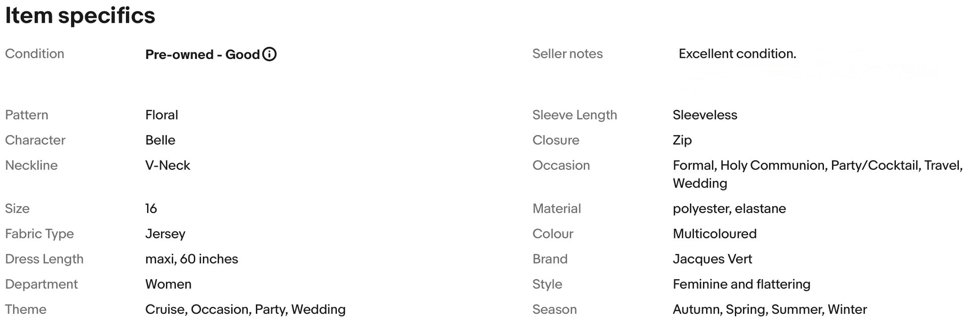Viewport: 980px width, 330px height.
Task: Click the Cruise, Occasion, Party, Wedding theme
Action: pos(245,309)
